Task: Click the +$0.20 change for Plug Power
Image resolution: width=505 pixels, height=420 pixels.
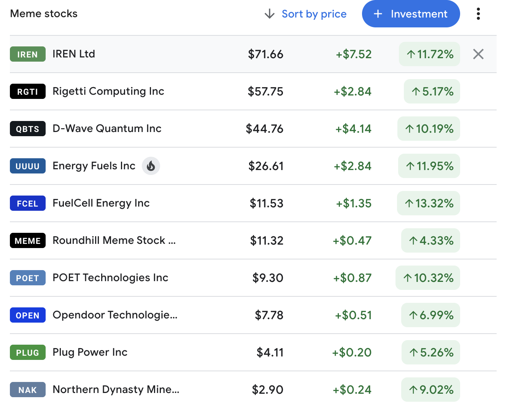Action: pos(352,352)
